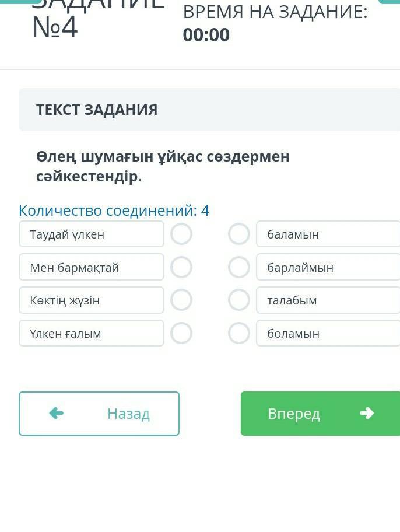
Task: Go back with the Назад button
Action: 99,414
